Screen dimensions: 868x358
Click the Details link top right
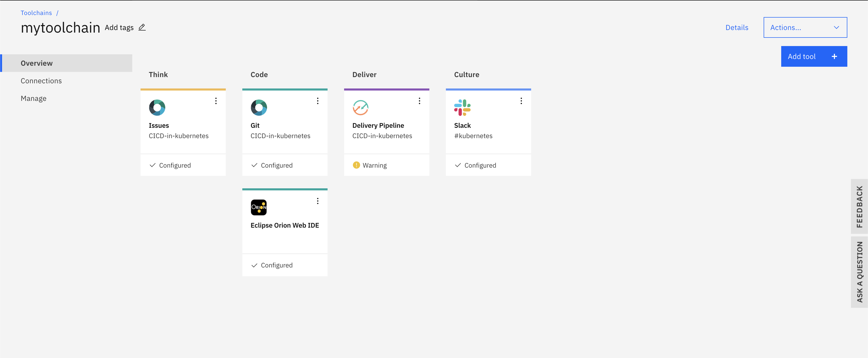737,27
